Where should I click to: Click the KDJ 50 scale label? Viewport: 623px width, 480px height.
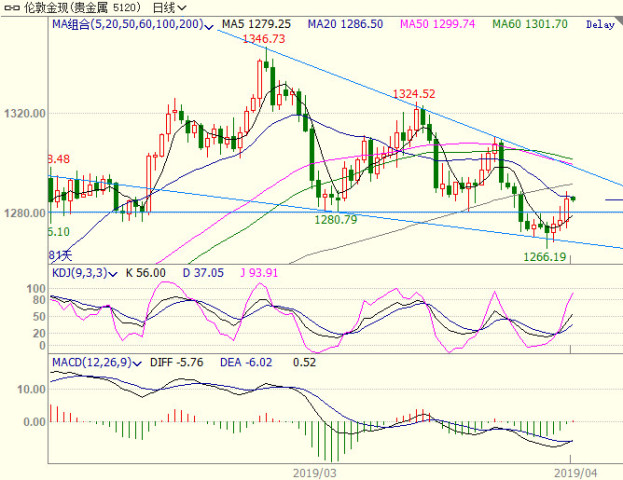click(39, 317)
